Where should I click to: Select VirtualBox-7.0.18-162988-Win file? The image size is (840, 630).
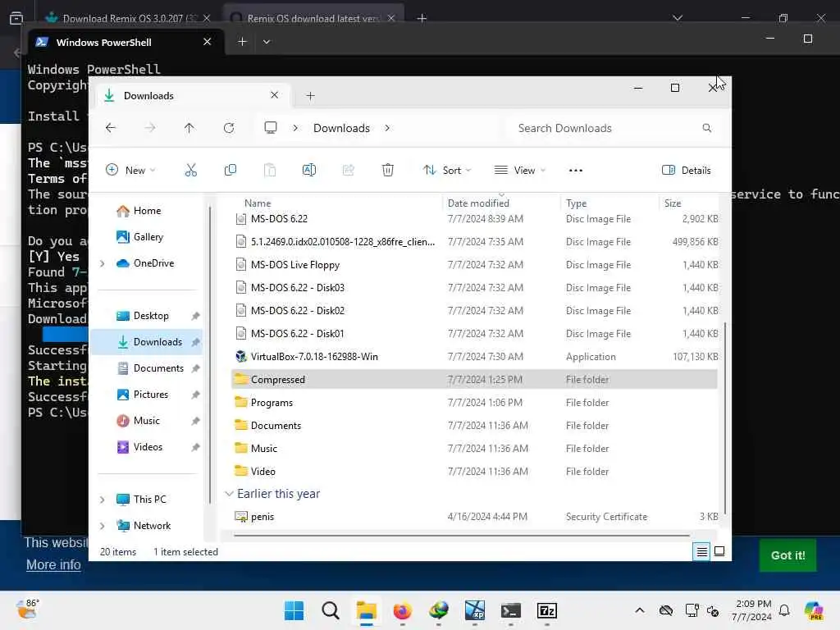click(x=475, y=357)
